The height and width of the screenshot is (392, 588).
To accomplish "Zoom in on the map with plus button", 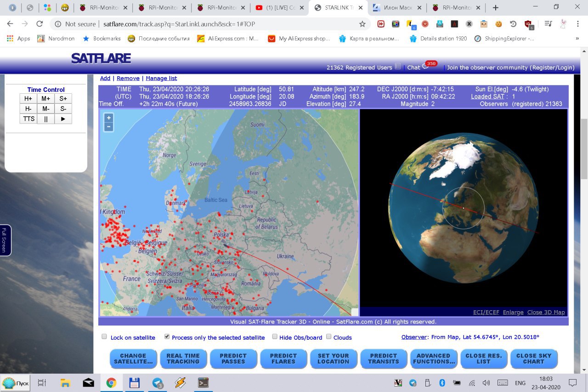I will (109, 118).
